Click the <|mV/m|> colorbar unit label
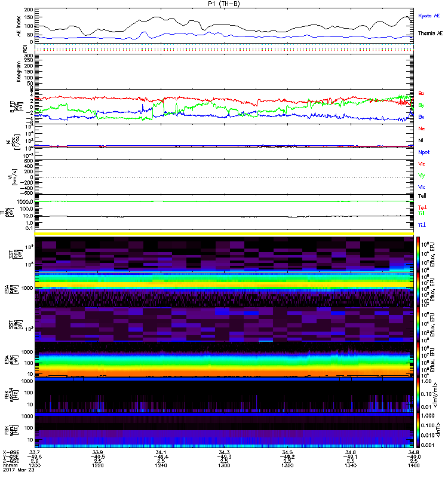Screen dimensions: 448x478 click(x=437, y=395)
